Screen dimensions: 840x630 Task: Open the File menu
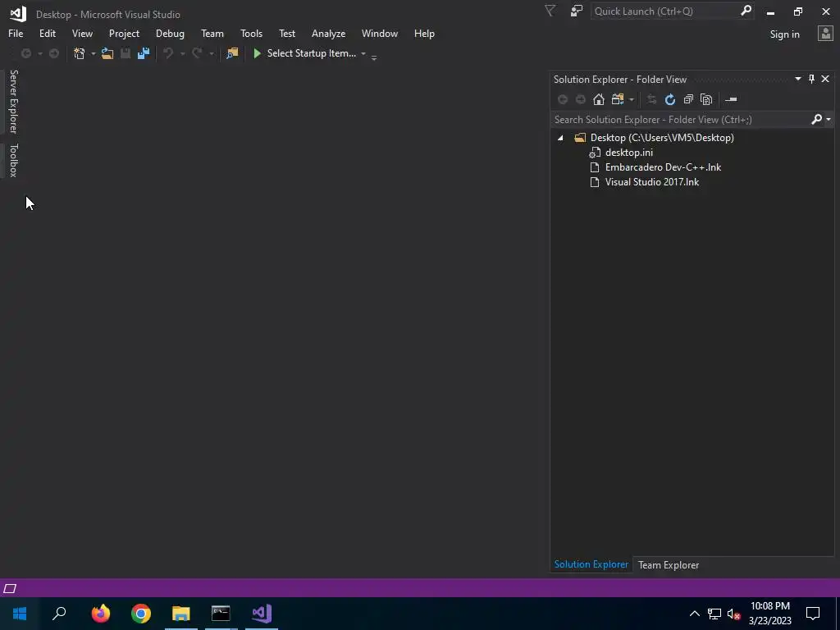coord(16,33)
